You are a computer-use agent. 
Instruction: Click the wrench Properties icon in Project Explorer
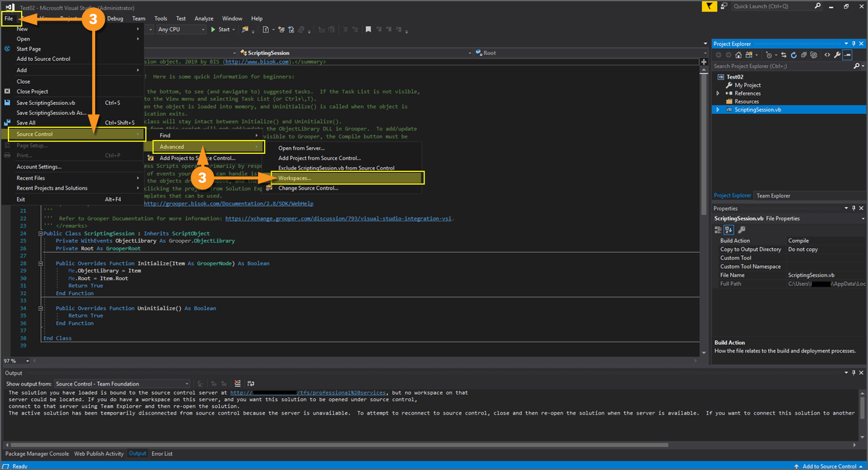coord(837,55)
